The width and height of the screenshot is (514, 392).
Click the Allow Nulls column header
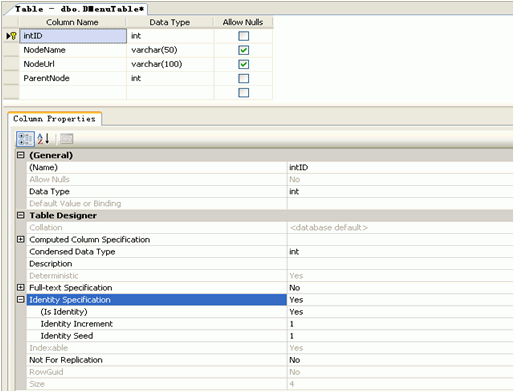243,22
